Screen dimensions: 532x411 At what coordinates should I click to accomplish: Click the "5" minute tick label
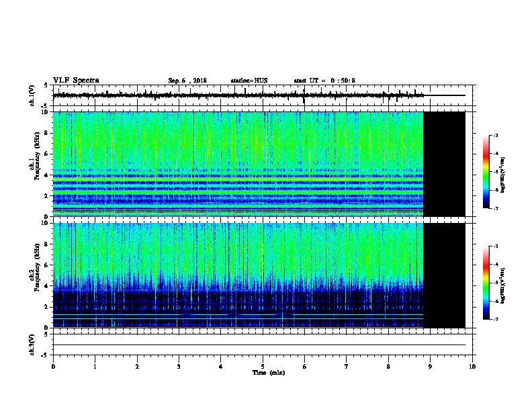tap(263, 367)
